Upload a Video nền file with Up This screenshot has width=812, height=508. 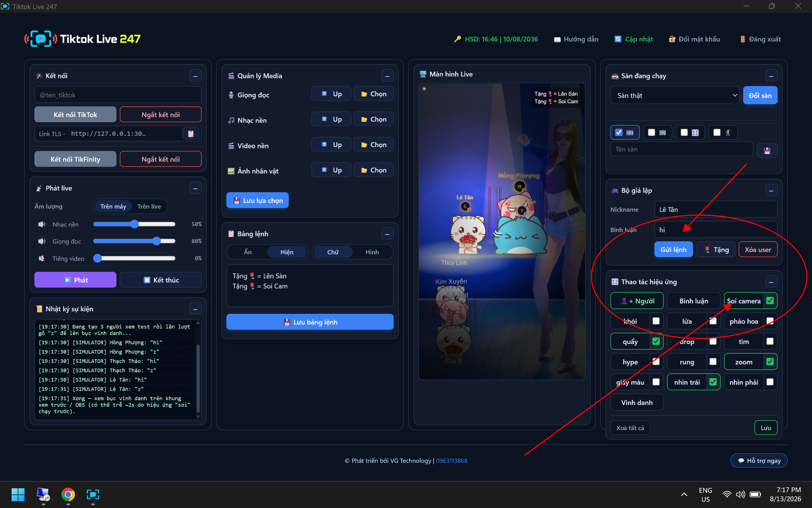331,145
